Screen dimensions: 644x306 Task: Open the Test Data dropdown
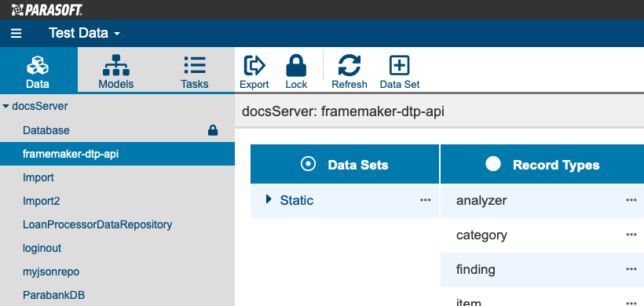click(x=84, y=33)
